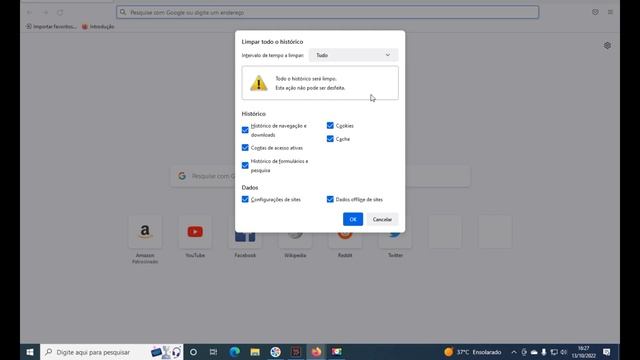
Task: Click 'Esta ação não pode ser desfeita' text
Action: 310,88
